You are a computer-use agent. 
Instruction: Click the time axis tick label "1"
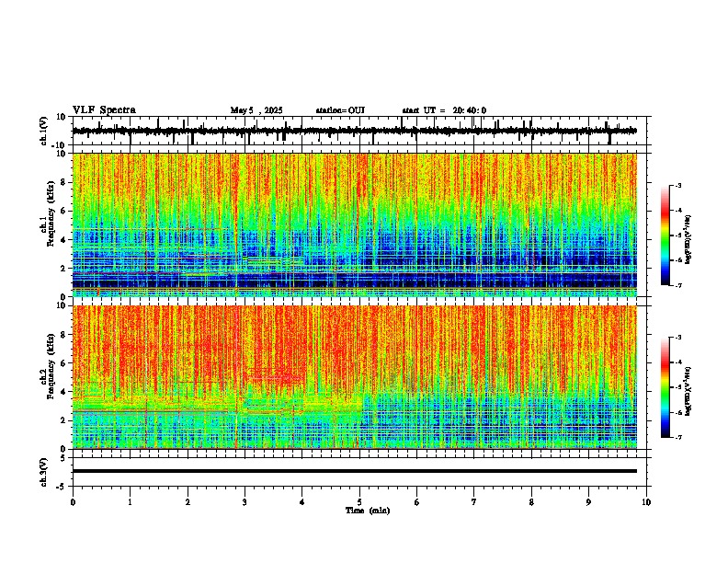point(130,502)
